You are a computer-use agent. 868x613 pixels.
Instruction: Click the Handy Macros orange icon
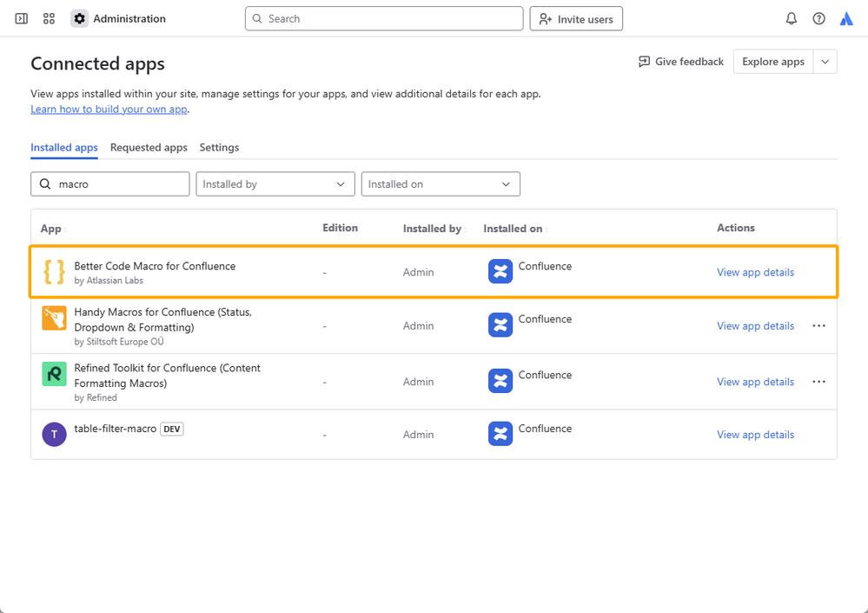tap(54, 318)
